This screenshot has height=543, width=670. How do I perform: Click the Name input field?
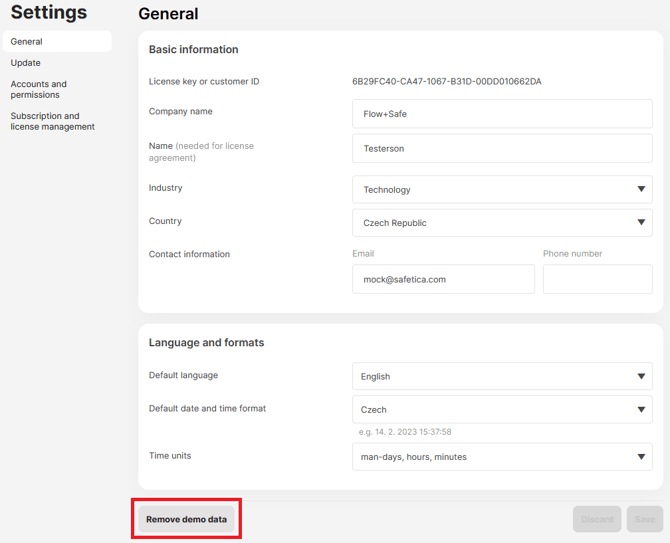point(501,149)
